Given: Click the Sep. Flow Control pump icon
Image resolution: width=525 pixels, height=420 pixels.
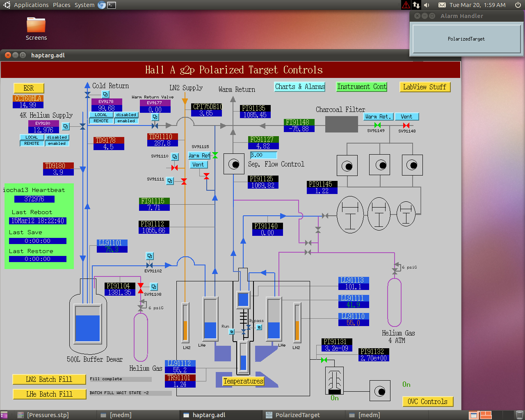Looking at the screenshot, I should (234, 164).
